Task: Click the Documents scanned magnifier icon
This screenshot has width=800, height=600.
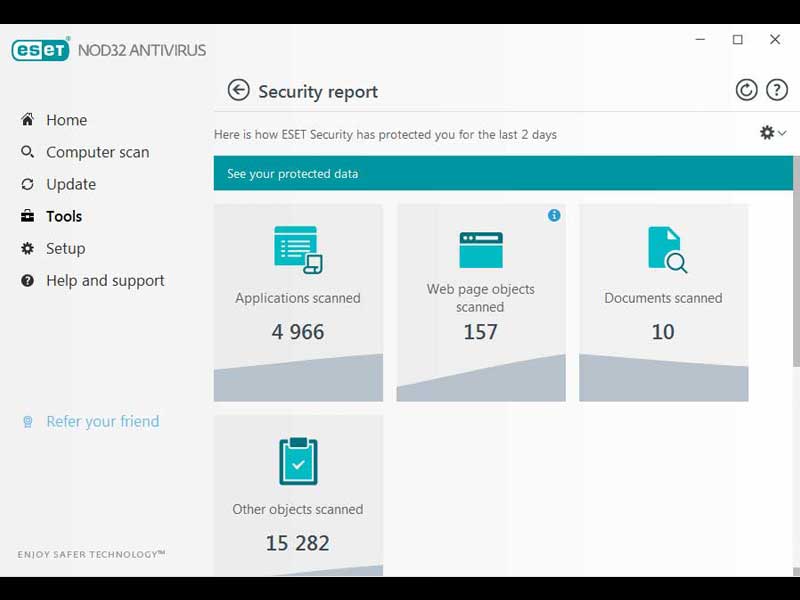Action: 666,249
